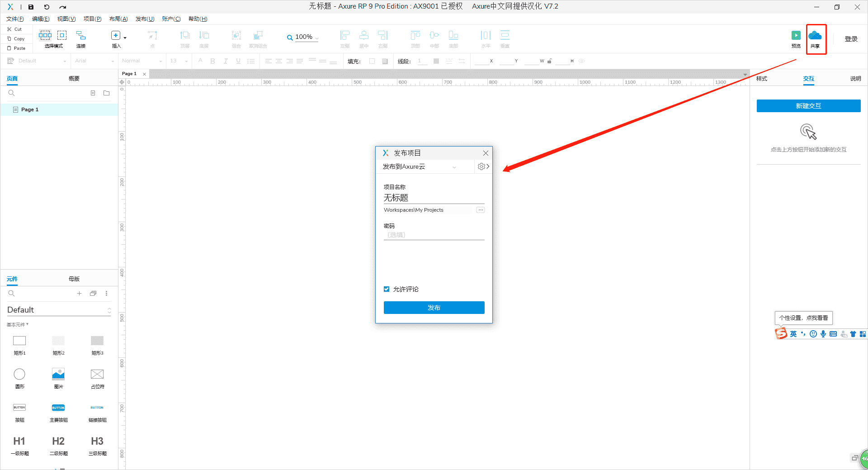Click the add page icon
868x470 pixels.
[x=93, y=93]
